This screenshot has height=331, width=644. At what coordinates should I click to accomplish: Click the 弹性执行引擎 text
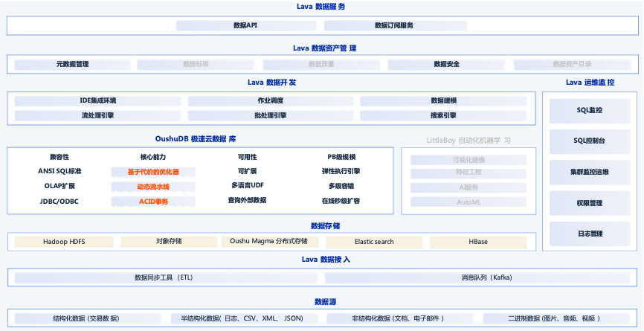click(341, 171)
